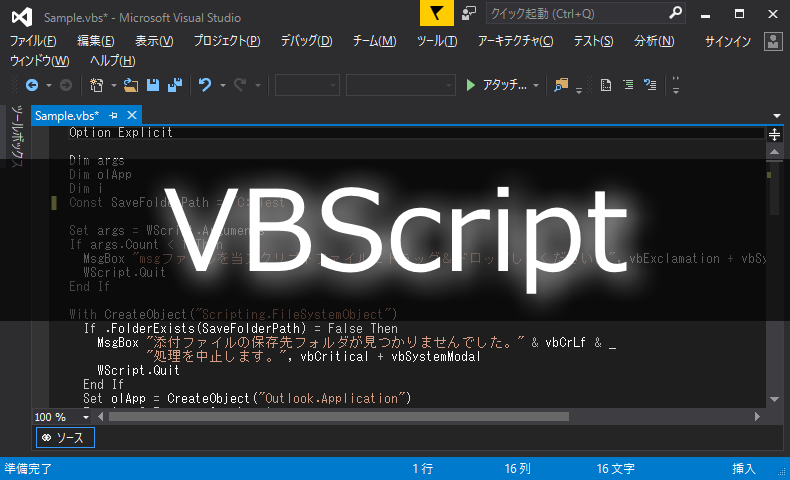Click the Open File folder icon

click(131, 85)
